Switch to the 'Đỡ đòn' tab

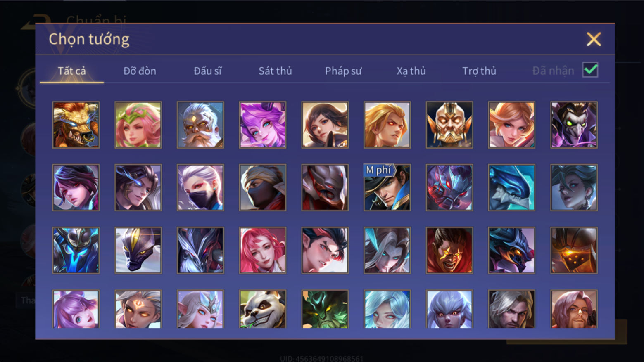[x=140, y=71]
